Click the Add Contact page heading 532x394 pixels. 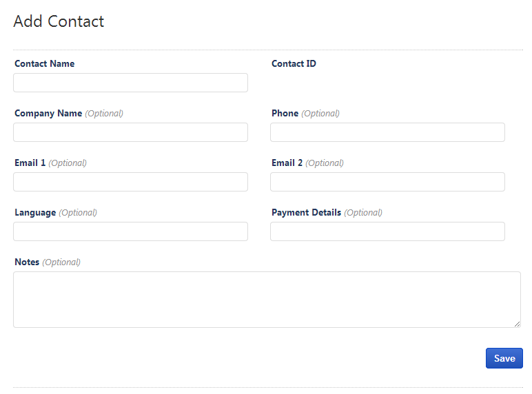pyautogui.click(x=59, y=21)
